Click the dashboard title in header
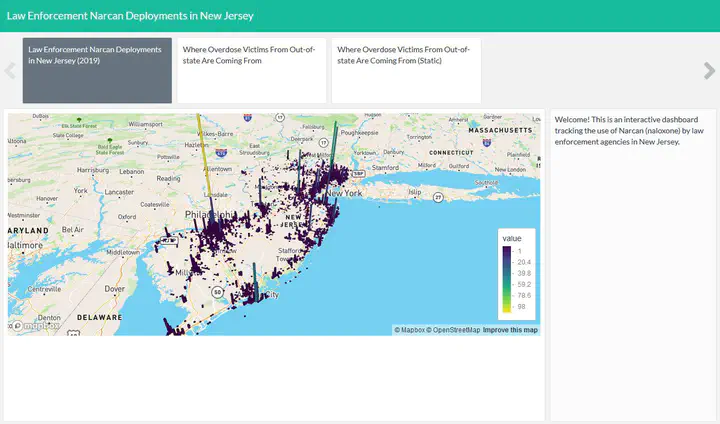The height and width of the screenshot is (424, 720). point(130,16)
